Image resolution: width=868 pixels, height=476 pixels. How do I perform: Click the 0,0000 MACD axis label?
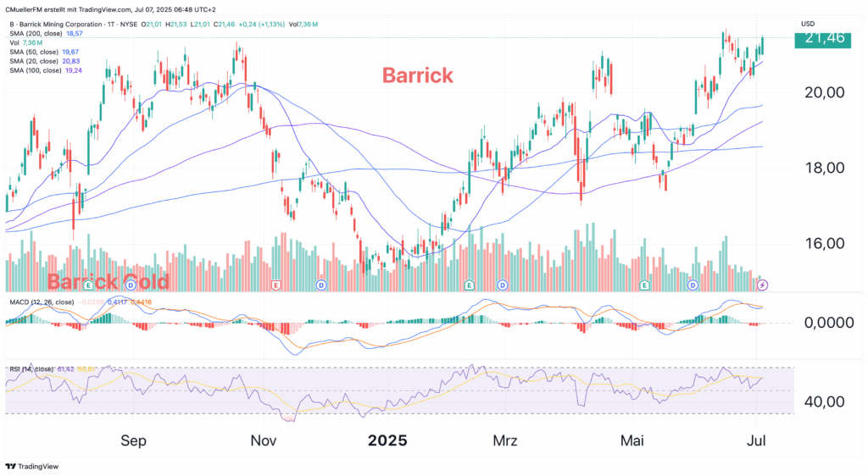[829, 323]
